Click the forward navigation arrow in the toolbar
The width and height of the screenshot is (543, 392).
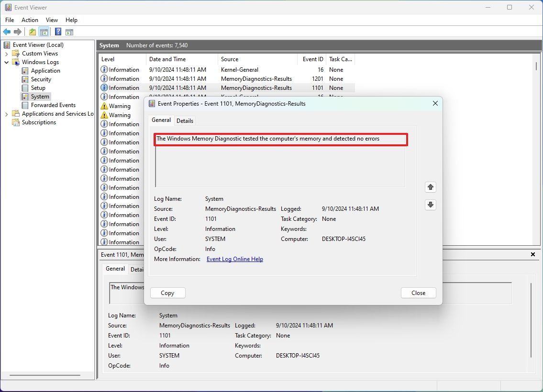pyautogui.click(x=18, y=32)
